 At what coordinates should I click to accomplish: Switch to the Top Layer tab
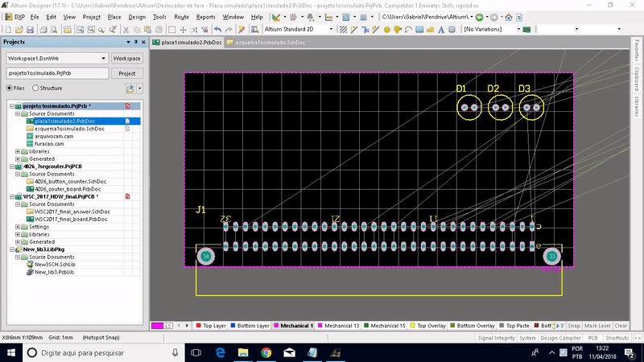click(x=211, y=326)
